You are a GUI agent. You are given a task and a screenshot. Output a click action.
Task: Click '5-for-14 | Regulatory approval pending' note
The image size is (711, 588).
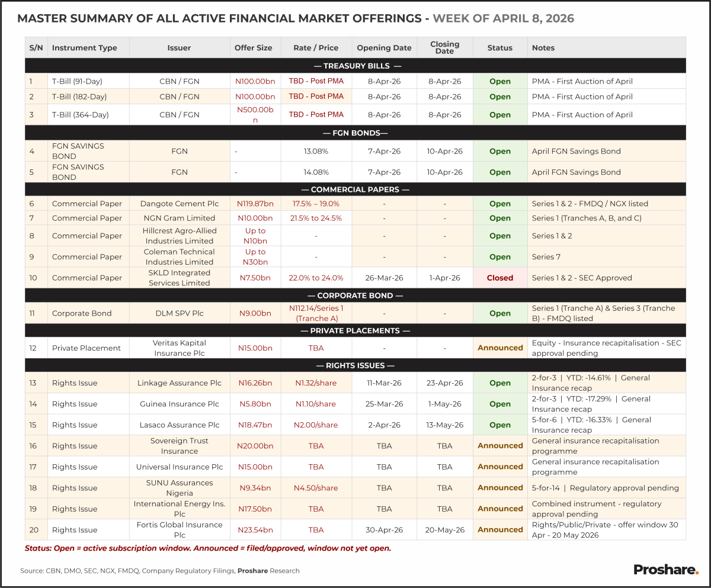[607, 488]
